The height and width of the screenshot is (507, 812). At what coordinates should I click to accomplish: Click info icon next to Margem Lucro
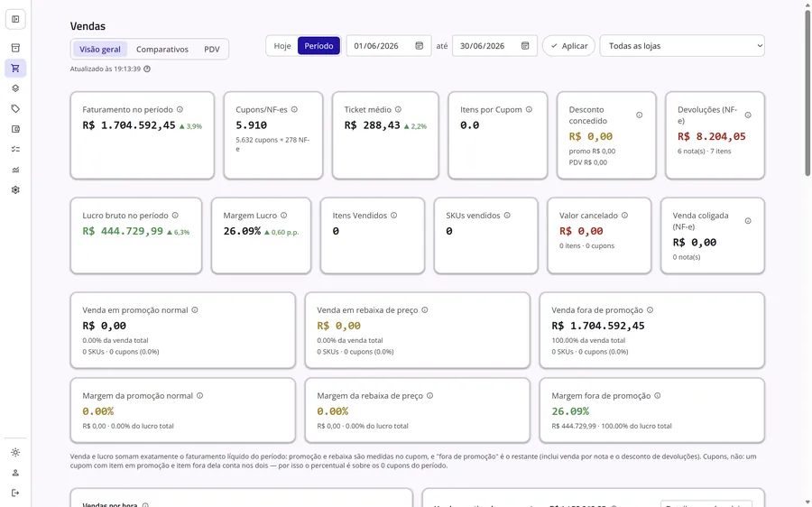pyautogui.click(x=284, y=216)
